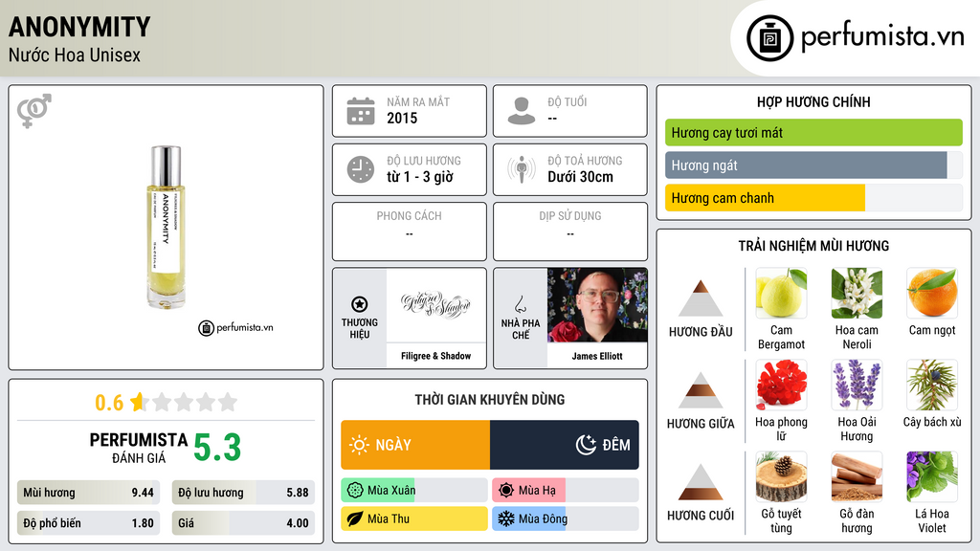Click the ANONYMITY title text
Screen dimensions: 980x551
tap(79, 27)
